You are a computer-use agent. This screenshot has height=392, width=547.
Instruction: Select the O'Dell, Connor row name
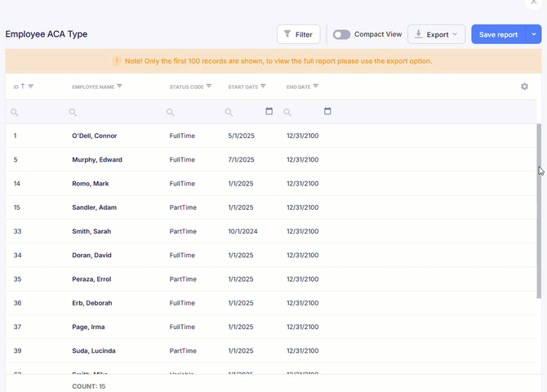tap(94, 136)
